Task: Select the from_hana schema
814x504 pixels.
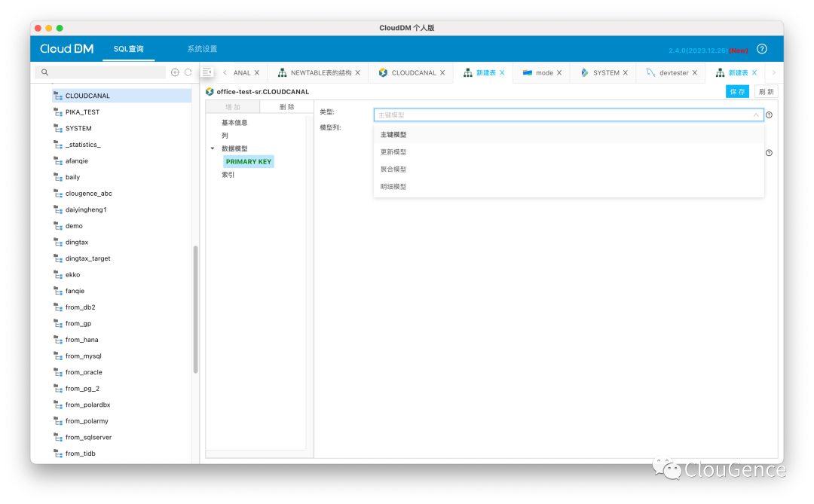Action: [81, 340]
